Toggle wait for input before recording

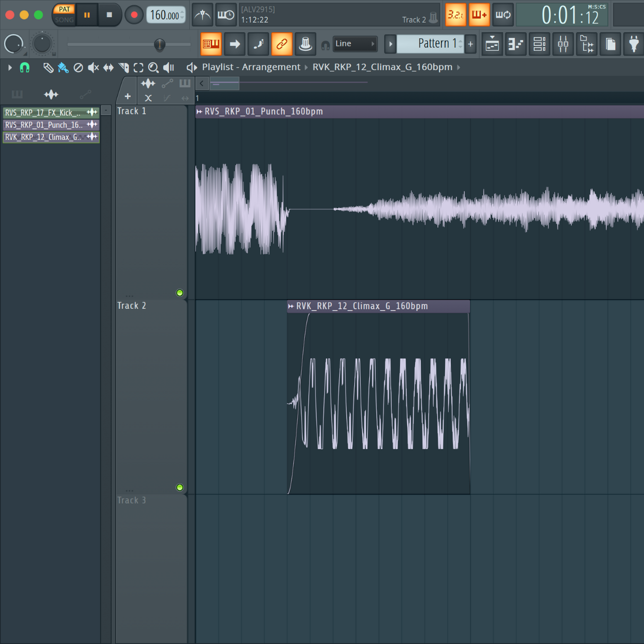tap(226, 15)
